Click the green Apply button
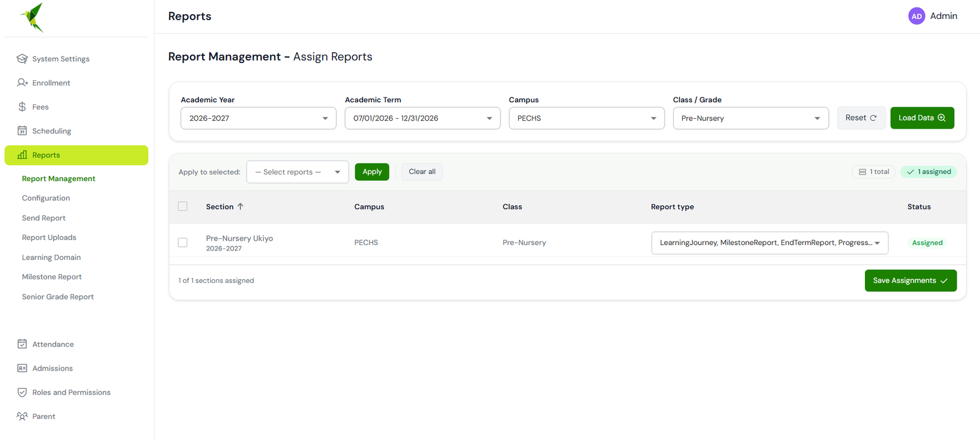The width and height of the screenshot is (980, 441). point(372,171)
